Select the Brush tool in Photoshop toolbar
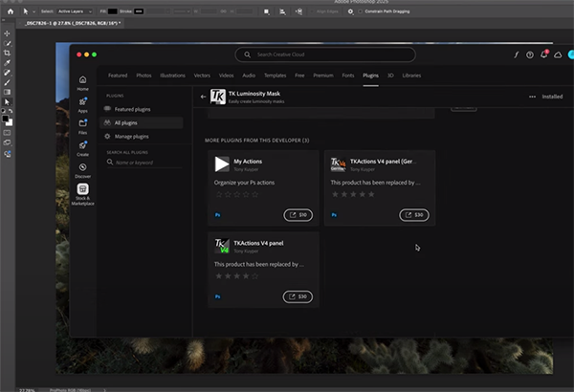This screenshot has height=392, width=574. click(x=7, y=82)
